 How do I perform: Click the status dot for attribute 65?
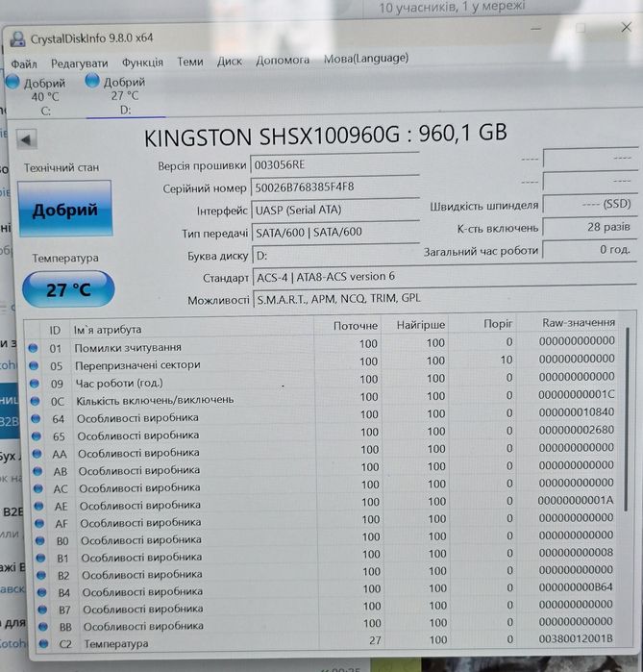coord(37,436)
